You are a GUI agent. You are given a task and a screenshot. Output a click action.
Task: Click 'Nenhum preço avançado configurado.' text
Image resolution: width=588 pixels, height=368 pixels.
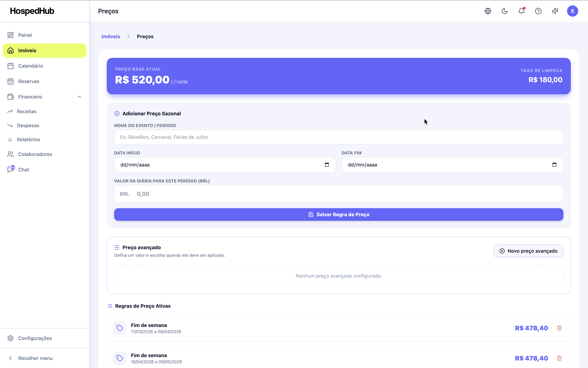[339, 276]
